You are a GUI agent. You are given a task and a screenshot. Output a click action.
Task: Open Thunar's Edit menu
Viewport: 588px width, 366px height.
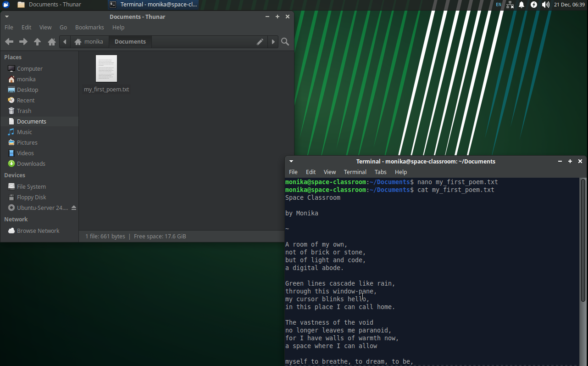click(x=27, y=28)
